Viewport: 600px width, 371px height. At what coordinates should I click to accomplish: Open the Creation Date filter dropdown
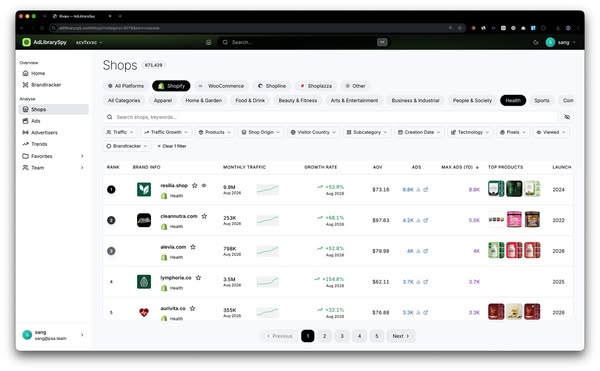(x=419, y=132)
